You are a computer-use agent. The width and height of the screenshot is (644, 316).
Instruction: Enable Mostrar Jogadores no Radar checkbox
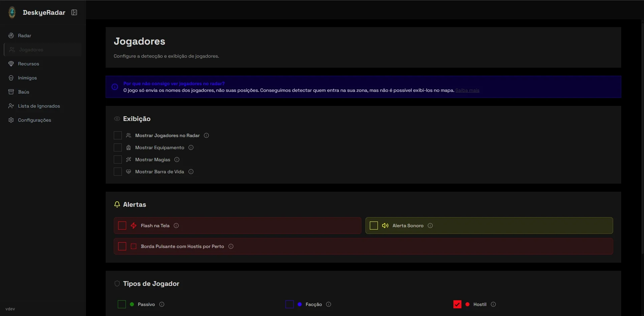(x=118, y=135)
